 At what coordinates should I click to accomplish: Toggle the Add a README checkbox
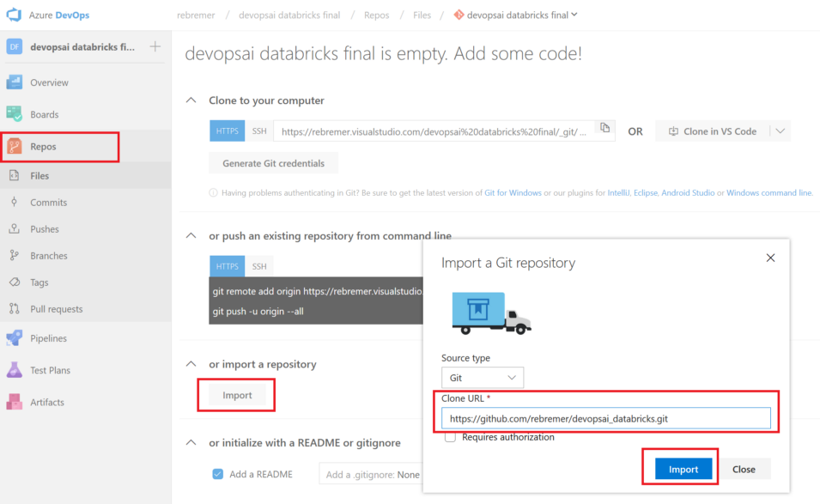[217, 474]
